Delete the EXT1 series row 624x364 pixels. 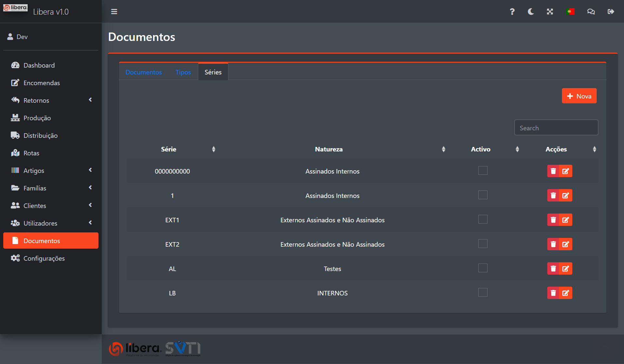pyautogui.click(x=553, y=220)
